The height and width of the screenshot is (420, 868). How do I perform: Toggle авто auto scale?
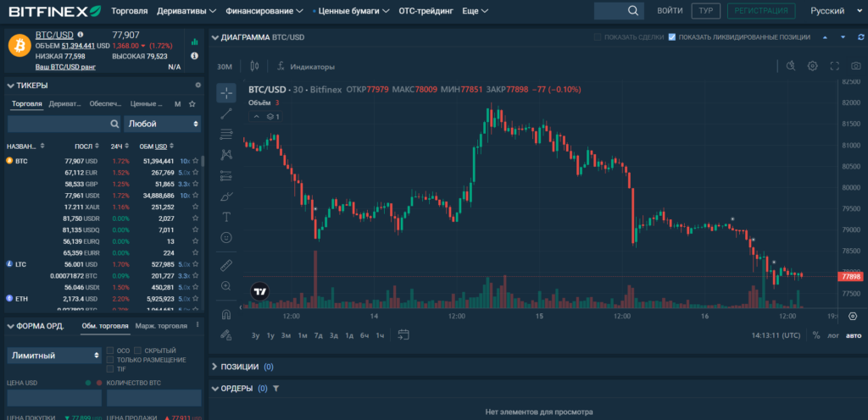[x=854, y=334]
